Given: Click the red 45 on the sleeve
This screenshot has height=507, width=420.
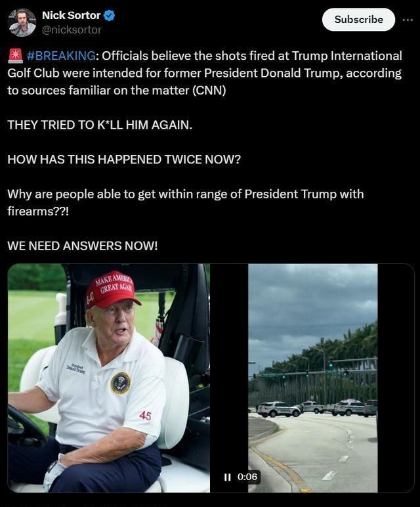Looking at the screenshot, I should click(x=146, y=415).
